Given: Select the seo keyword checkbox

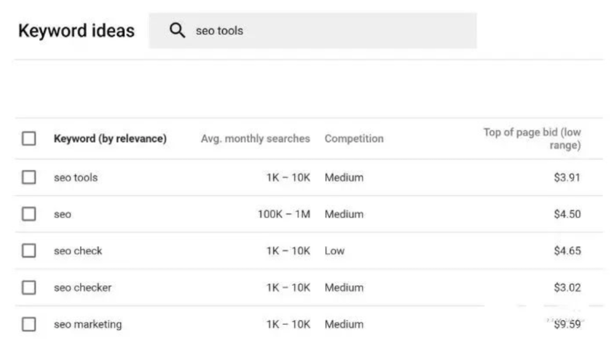Looking at the screenshot, I should coord(29,214).
